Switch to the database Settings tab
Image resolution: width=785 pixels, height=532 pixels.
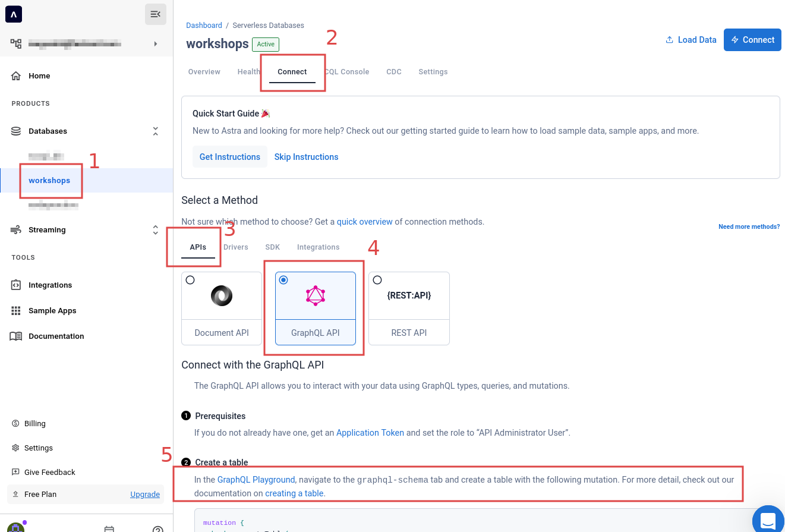(x=433, y=71)
